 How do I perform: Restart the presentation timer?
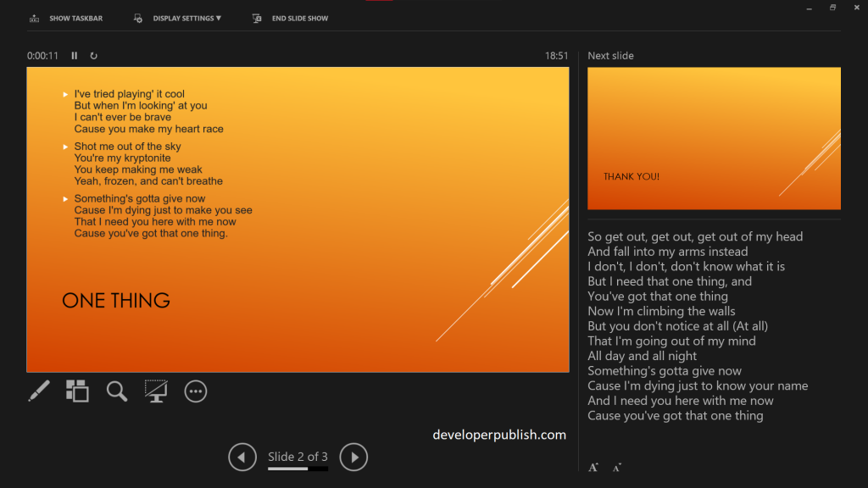[x=93, y=56]
